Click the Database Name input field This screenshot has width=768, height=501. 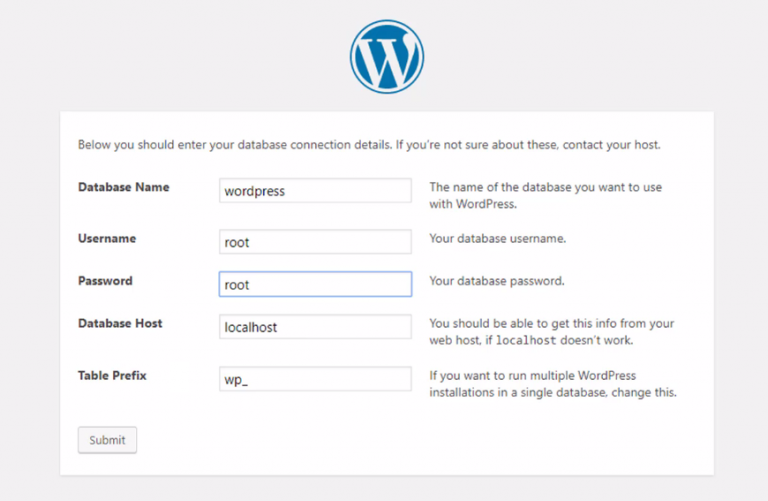click(315, 191)
